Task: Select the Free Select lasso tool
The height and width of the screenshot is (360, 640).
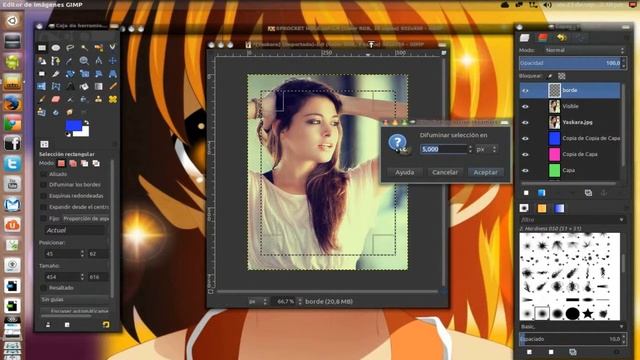Action: click(70, 48)
